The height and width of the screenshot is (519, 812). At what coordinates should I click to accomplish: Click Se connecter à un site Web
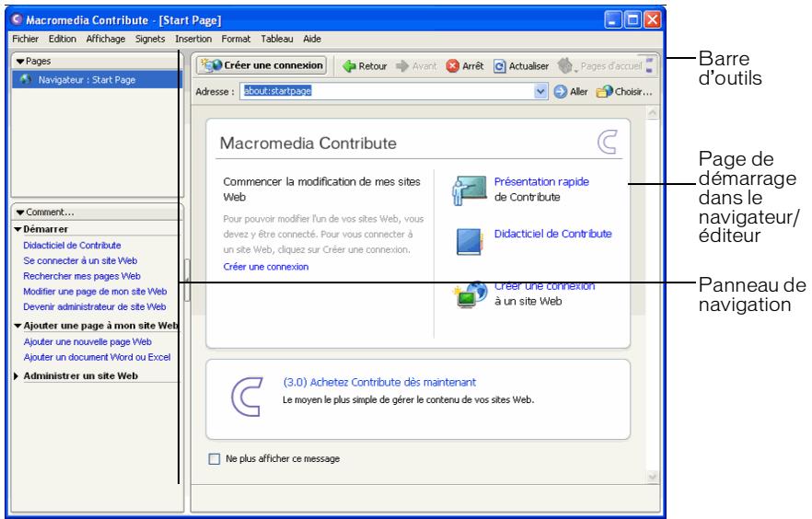pyautogui.click(x=80, y=260)
